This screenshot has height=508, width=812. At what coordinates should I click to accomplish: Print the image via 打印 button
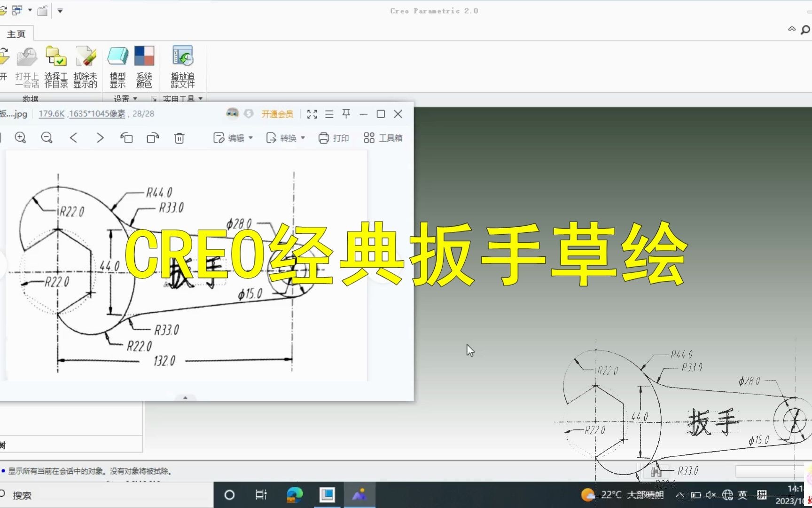(x=334, y=137)
